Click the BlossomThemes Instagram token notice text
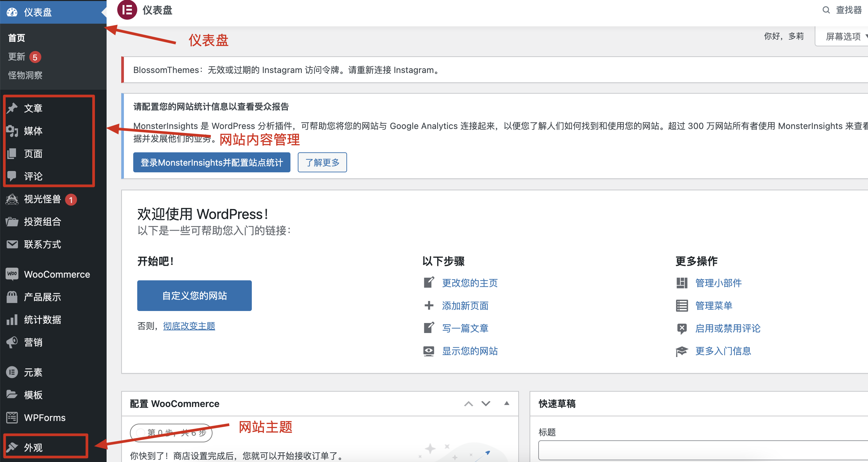 (287, 70)
